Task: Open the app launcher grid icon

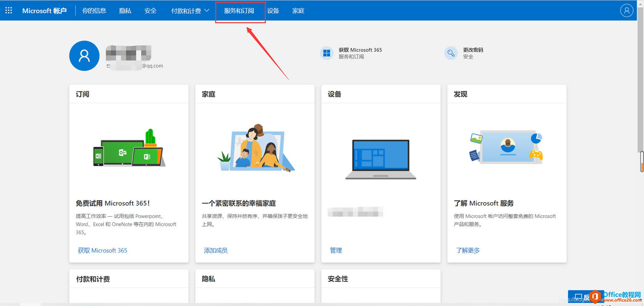Action: tap(8, 10)
